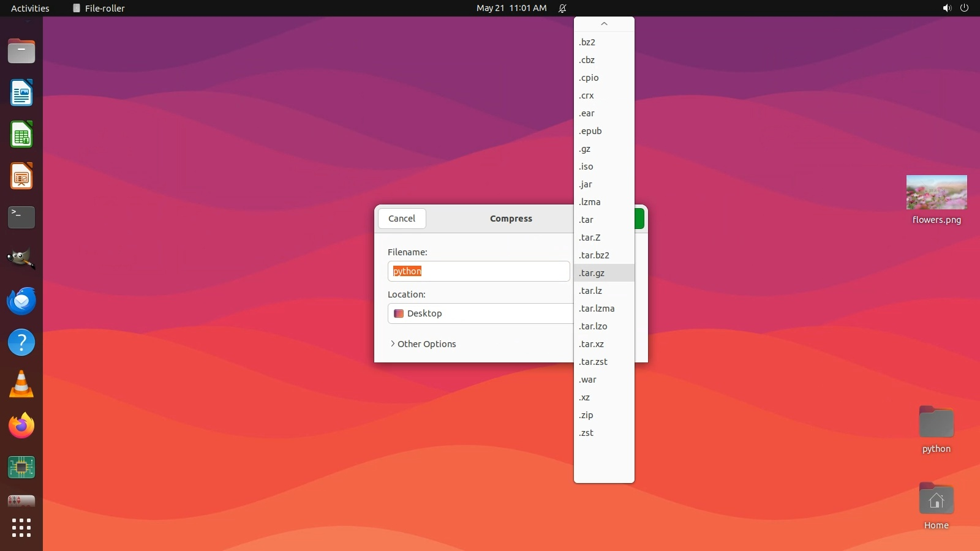Open the Desktop location dropdown
Viewport: 980px width, 551px height.
pos(480,313)
